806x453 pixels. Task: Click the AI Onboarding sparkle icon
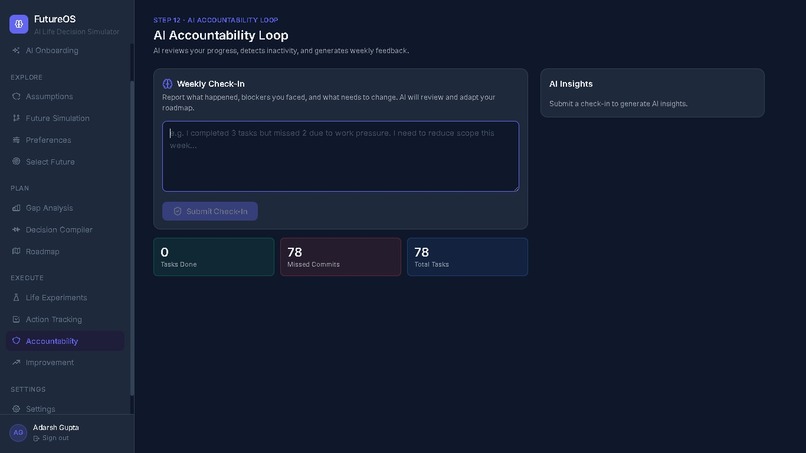(x=16, y=50)
